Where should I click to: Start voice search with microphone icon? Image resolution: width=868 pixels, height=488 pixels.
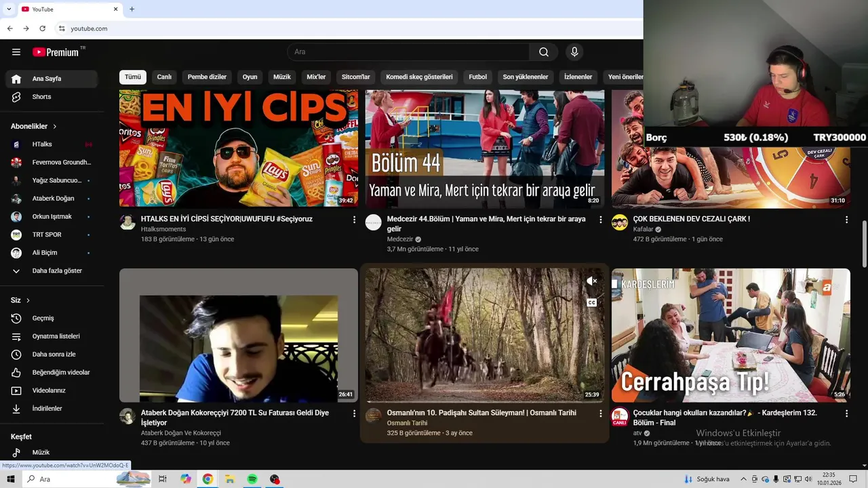tap(574, 52)
